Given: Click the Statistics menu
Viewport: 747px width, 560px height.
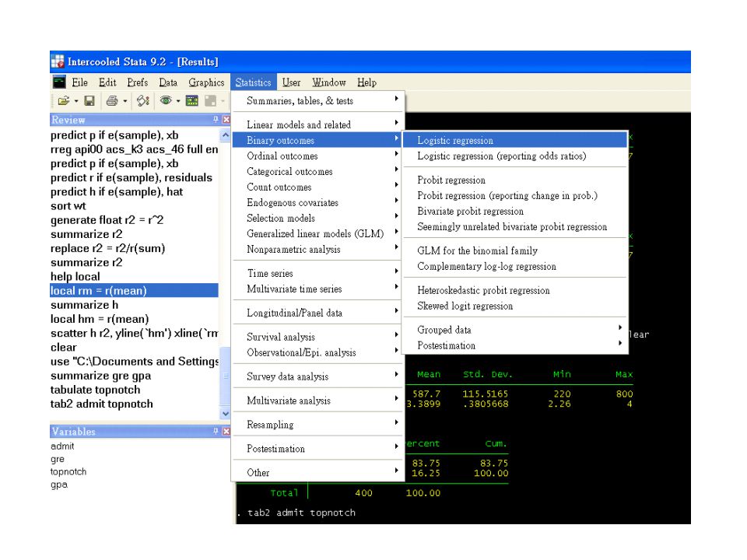Looking at the screenshot, I should coord(253,82).
